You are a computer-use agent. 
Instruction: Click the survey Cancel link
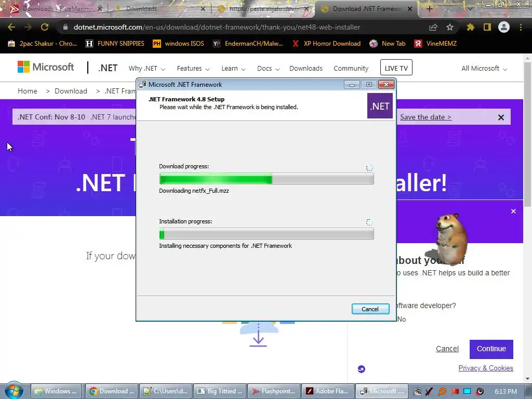click(x=447, y=349)
